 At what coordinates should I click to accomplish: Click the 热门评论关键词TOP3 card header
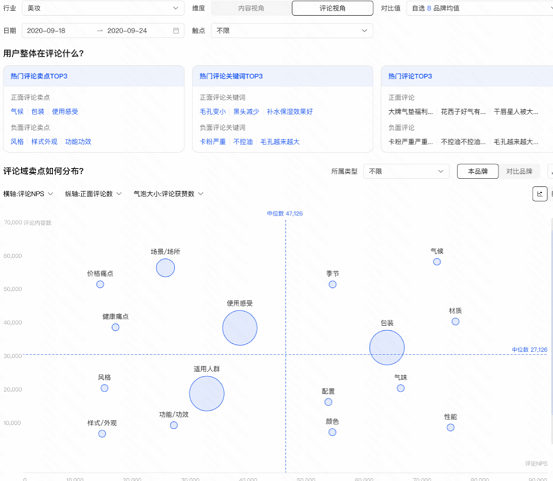click(x=282, y=76)
